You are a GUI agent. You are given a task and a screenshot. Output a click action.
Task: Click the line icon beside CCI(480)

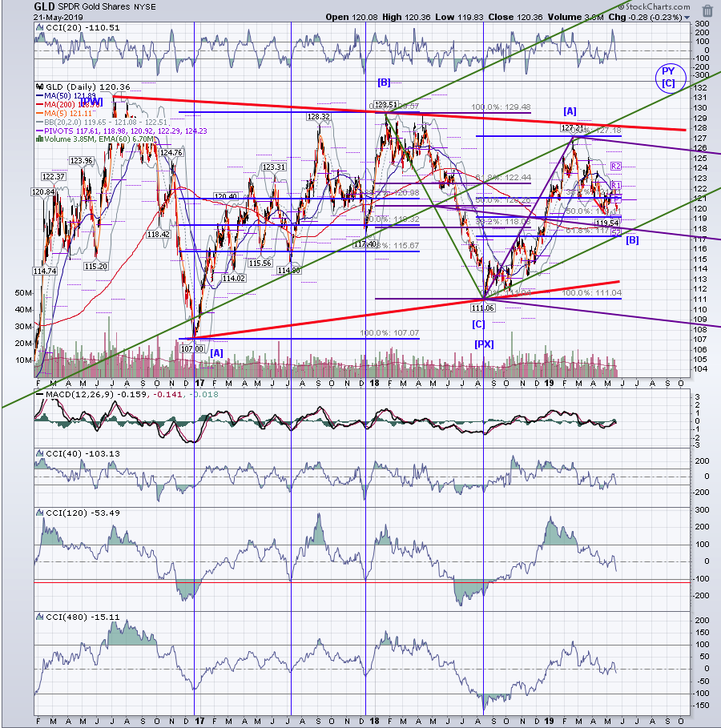pyautogui.click(x=40, y=617)
